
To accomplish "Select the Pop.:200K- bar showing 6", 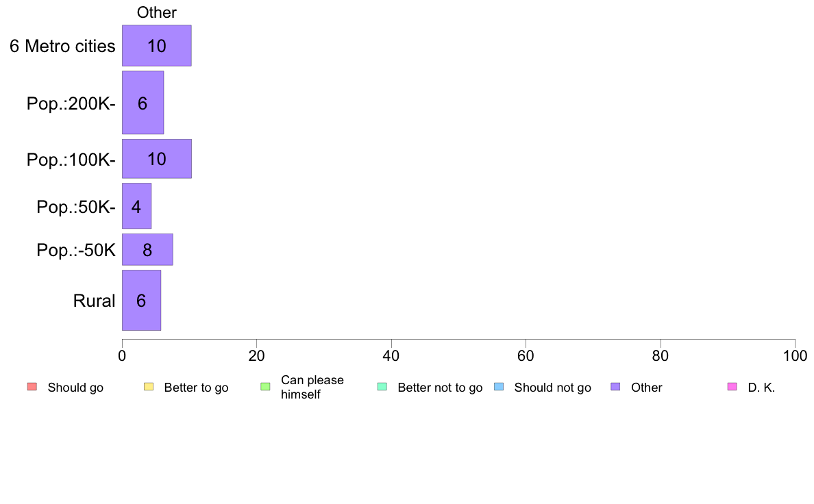I will [143, 103].
